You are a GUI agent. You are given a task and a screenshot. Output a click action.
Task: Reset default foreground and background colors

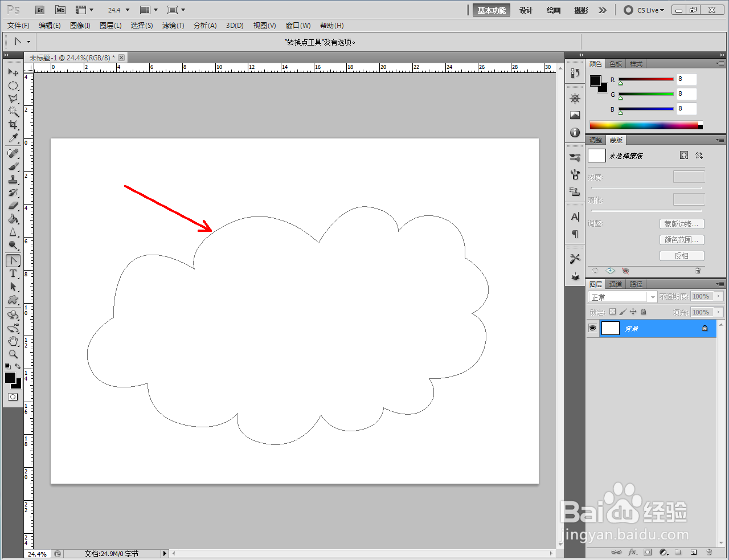[8, 366]
